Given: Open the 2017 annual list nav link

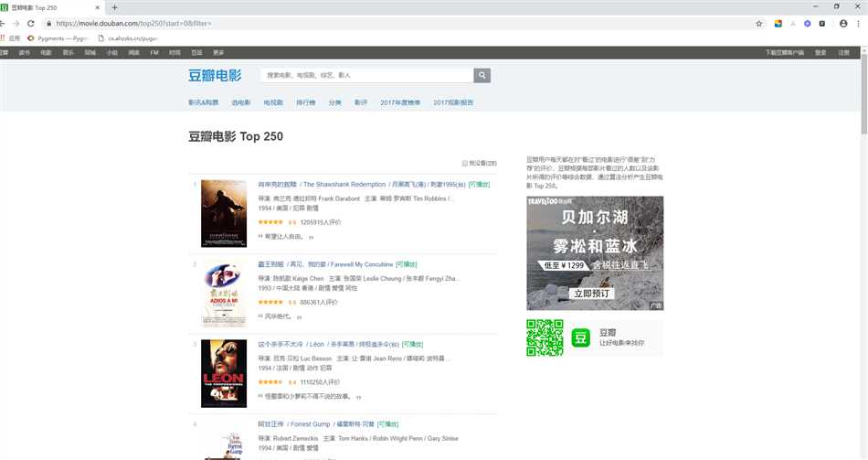Looking at the screenshot, I should 400,102.
